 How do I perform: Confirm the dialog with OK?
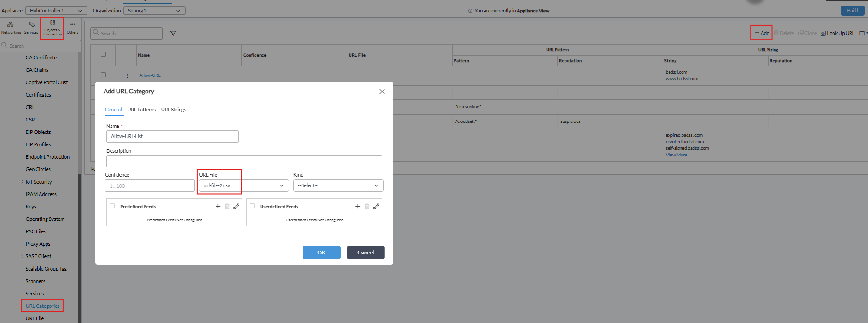click(321, 253)
